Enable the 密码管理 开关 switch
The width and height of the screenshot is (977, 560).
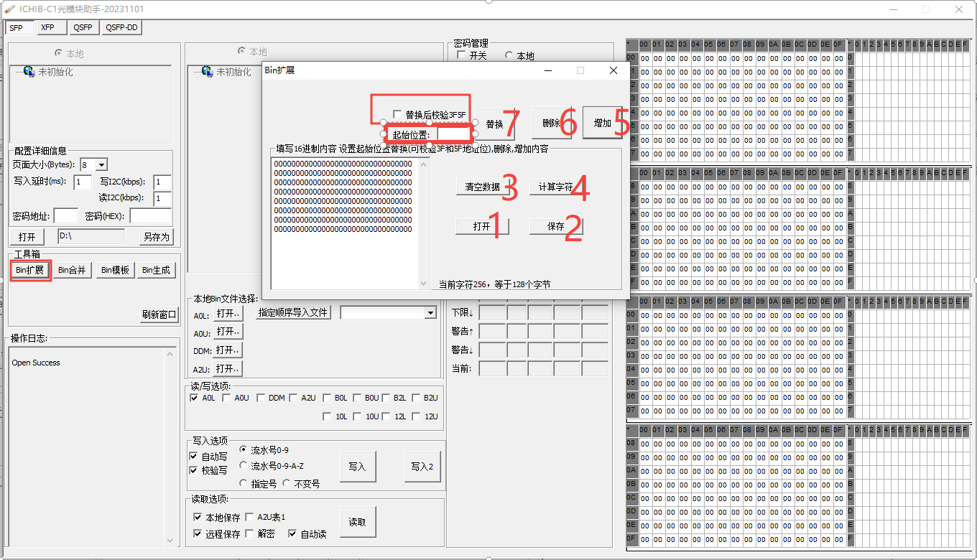pyautogui.click(x=462, y=55)
